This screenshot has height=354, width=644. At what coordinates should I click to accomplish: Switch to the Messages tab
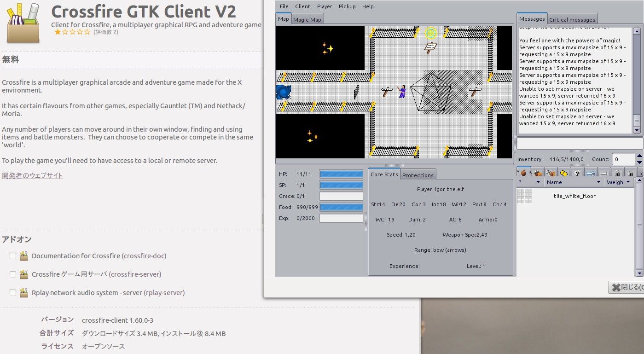pyautogui.click(x=532, y=19)
